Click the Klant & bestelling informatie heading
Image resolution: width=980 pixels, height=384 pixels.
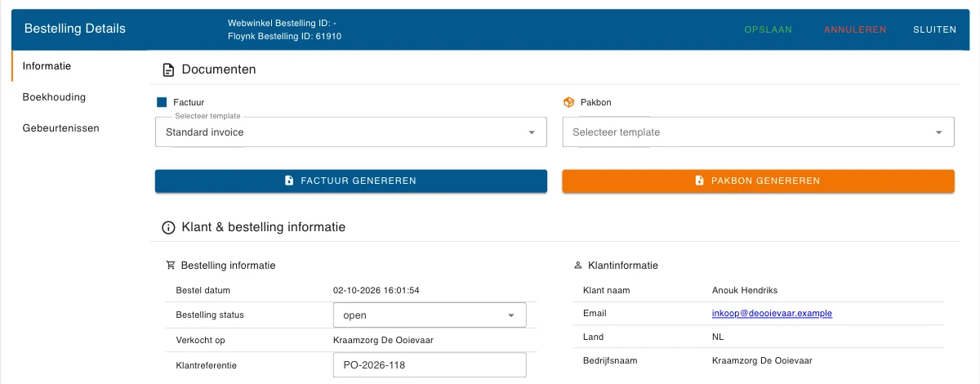click(x=264, y=228)
